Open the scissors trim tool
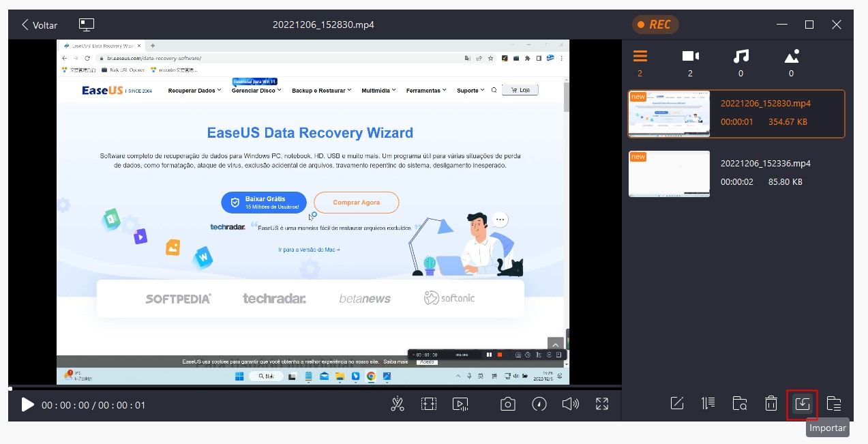868x444 pixels. point(398,404)
